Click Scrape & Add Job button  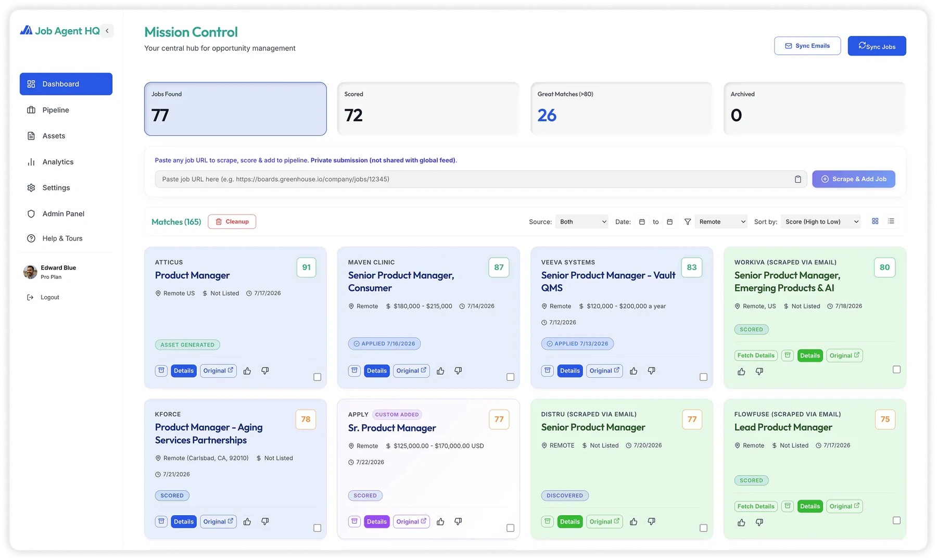pyautogui.click(x=854, y=179)
